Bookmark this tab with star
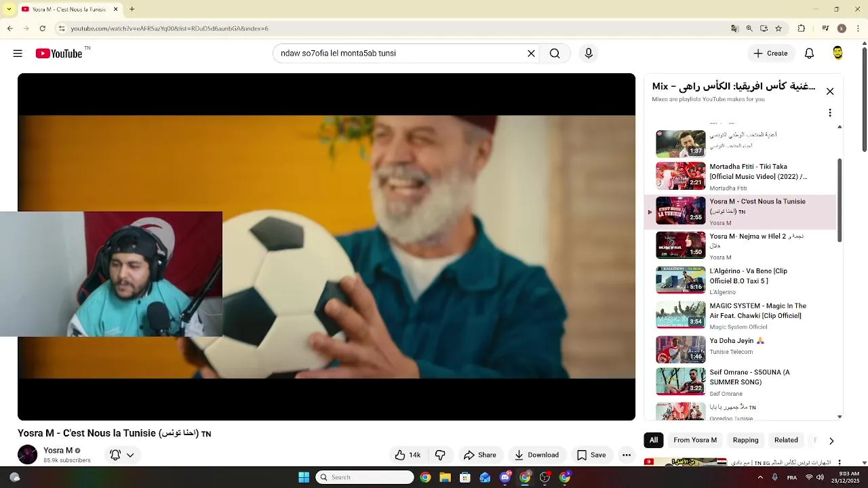This screenshot has height=488, width=868. (778, 28)
